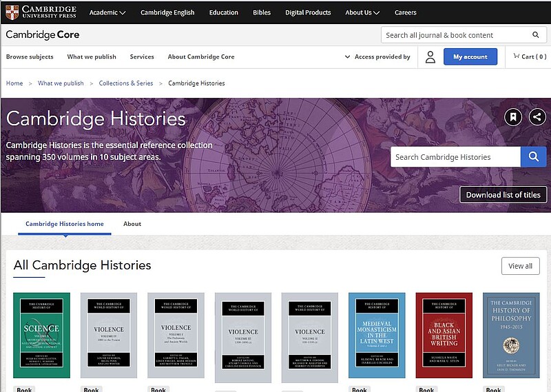Click the Cambridge University Press logo
The height and width of the screenshot is (392, 551).
click(x=41, y=12)
